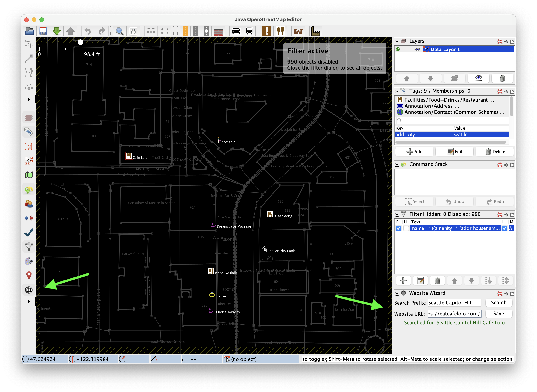
Task: Save the data layer with the floppy icon
Action: click(43, 31)
